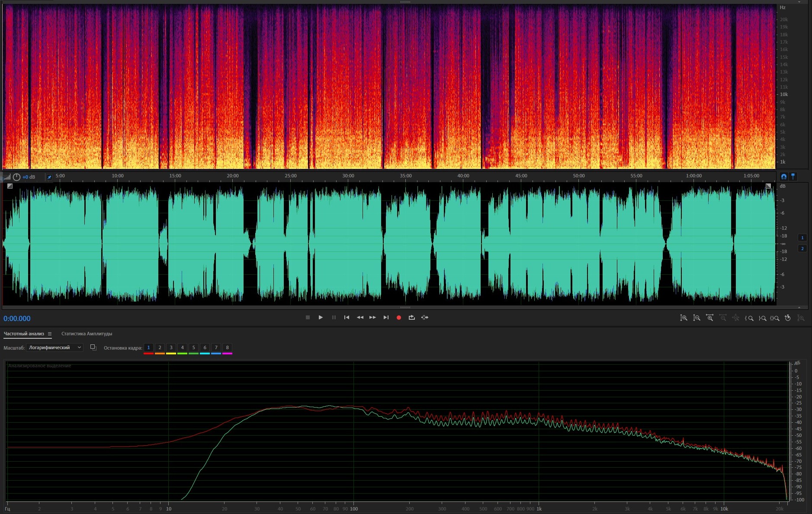Click Zoom In (Time) icon
This screenshot has height=514, width=812.
coord(709,318)
